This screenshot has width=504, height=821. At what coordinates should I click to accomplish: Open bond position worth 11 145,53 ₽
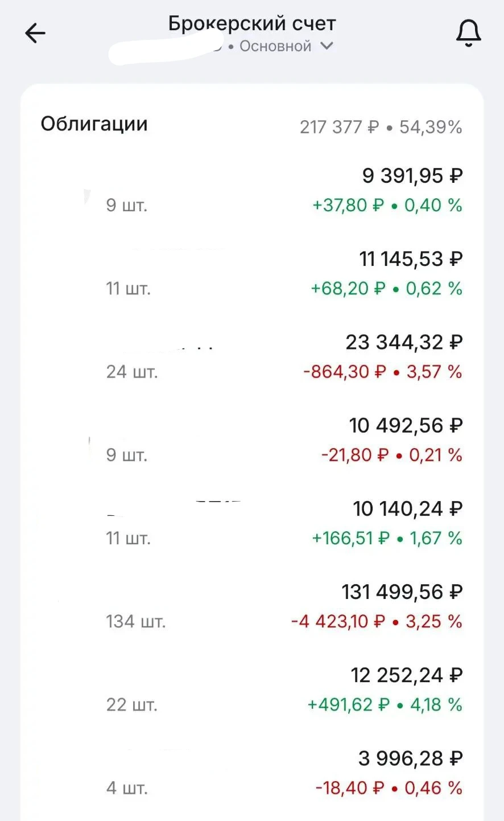click(252, 273)
